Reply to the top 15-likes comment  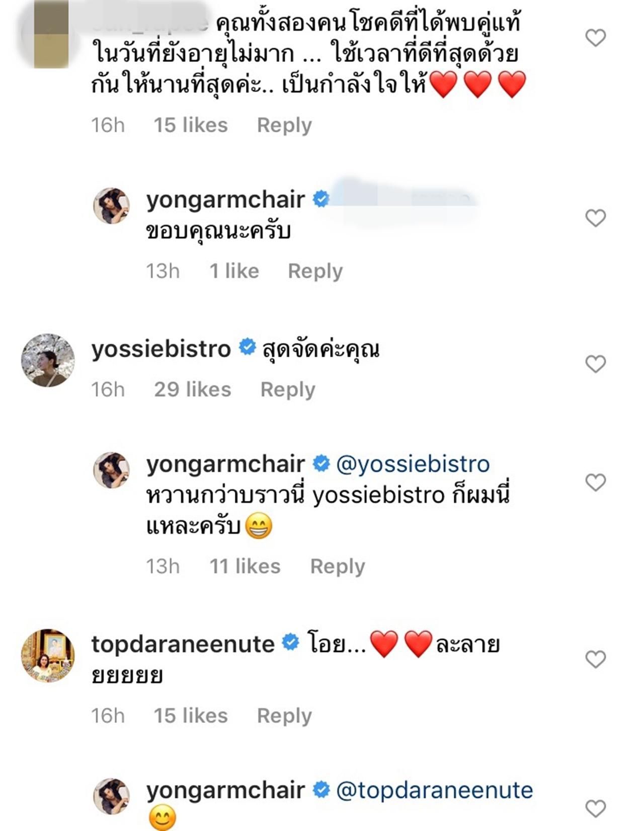(x=284, y=125)
